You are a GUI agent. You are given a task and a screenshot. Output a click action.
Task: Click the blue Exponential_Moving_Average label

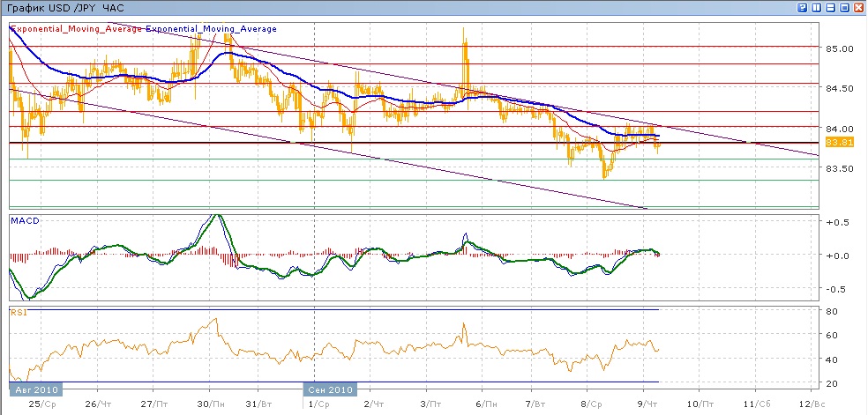(x=212, y=29)
